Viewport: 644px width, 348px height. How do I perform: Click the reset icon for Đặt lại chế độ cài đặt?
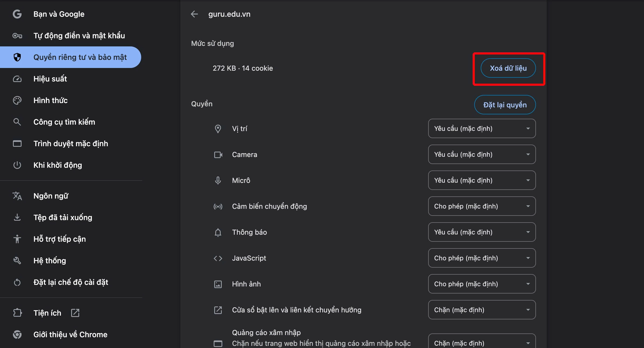click(x=17, y=282)
